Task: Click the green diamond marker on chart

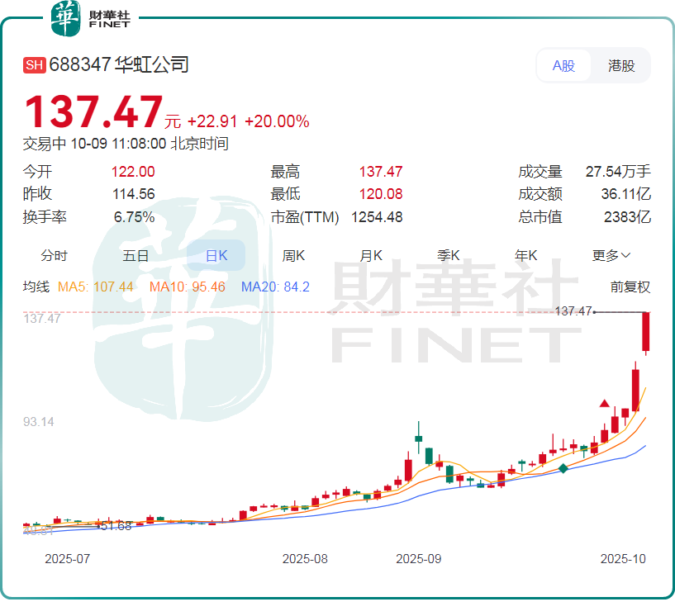Action: 563,468
